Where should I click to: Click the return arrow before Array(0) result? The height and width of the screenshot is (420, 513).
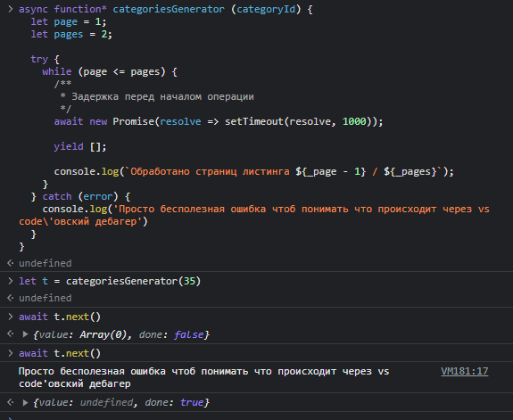tap(10, 334)
